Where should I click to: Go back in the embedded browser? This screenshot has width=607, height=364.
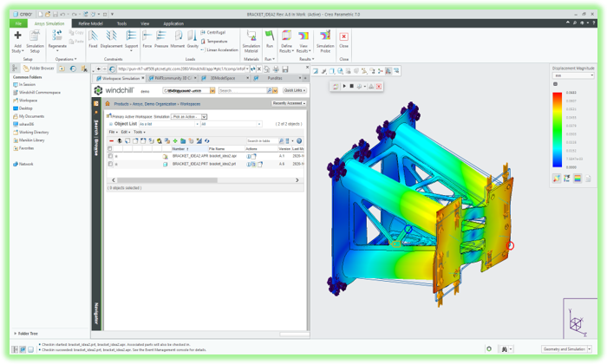pyautogui.click(x=99, y=68)
